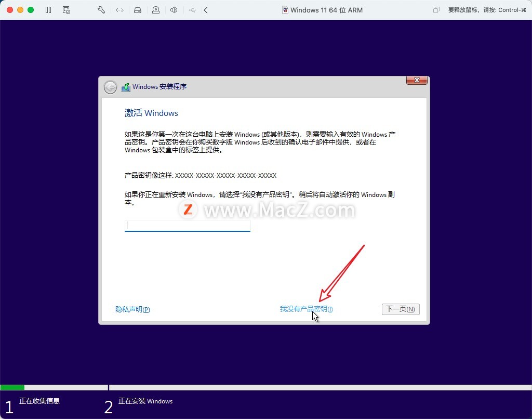Screen dimensions: 532x419
Task: Zoom the VM window with the green button
Action: [x=31, y=10]
